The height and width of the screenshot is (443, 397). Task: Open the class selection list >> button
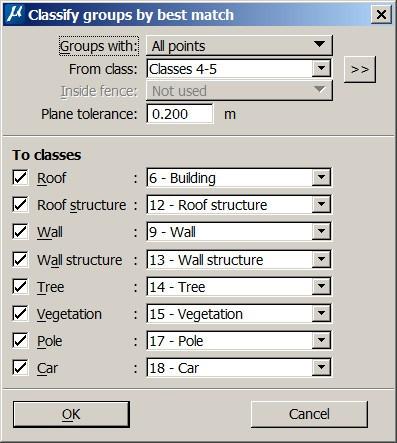360,69
